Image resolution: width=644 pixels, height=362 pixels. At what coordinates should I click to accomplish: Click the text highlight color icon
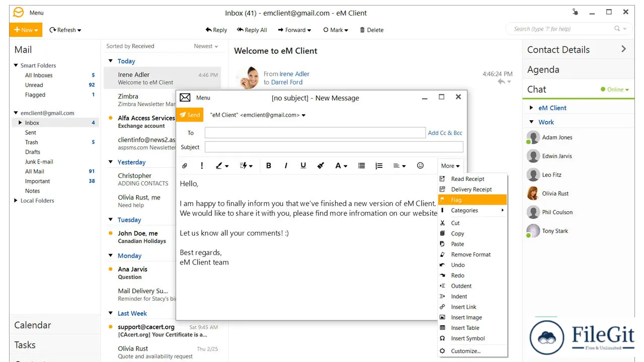[x=320, y=165]
